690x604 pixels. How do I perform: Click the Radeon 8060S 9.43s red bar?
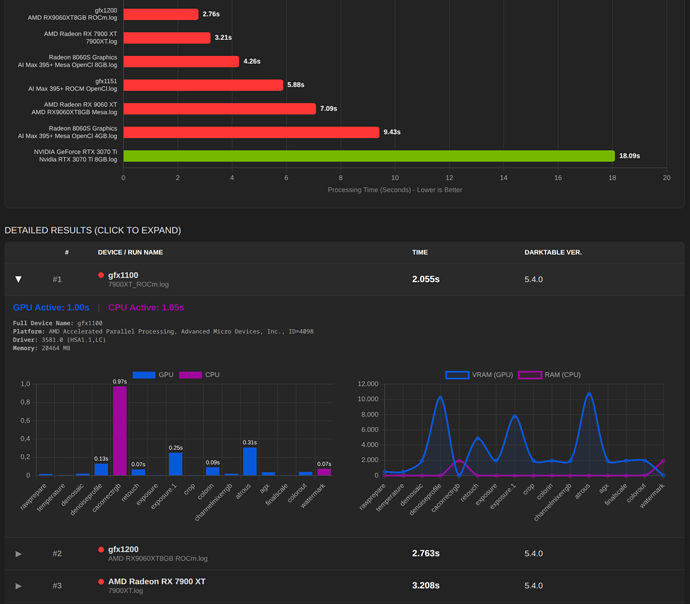pos(251,132)
